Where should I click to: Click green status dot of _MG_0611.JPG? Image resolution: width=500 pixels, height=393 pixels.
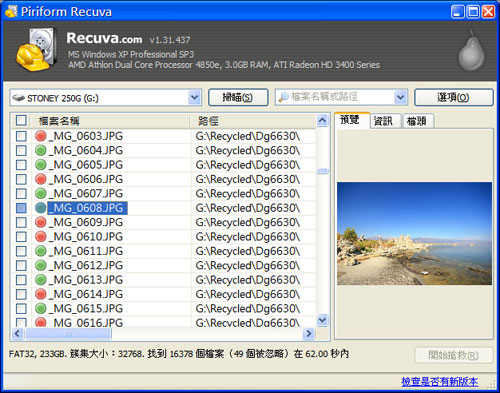click(41, 251)
